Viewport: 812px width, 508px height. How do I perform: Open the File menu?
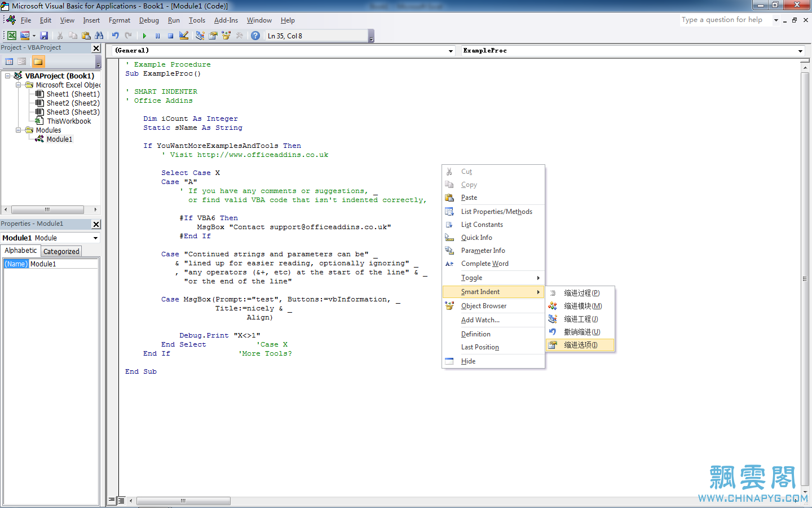point(26,20)
